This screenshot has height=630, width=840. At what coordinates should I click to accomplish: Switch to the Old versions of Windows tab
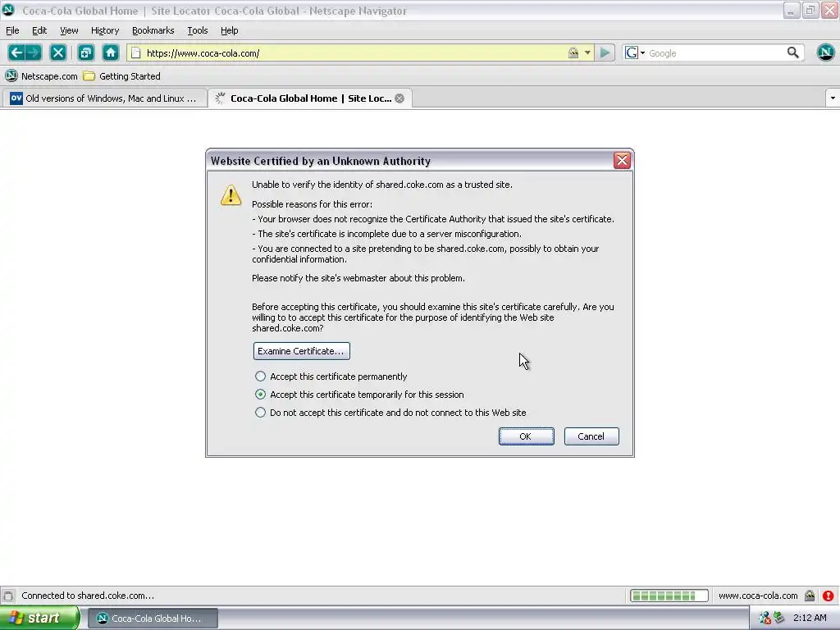click(x=104, y=98)
